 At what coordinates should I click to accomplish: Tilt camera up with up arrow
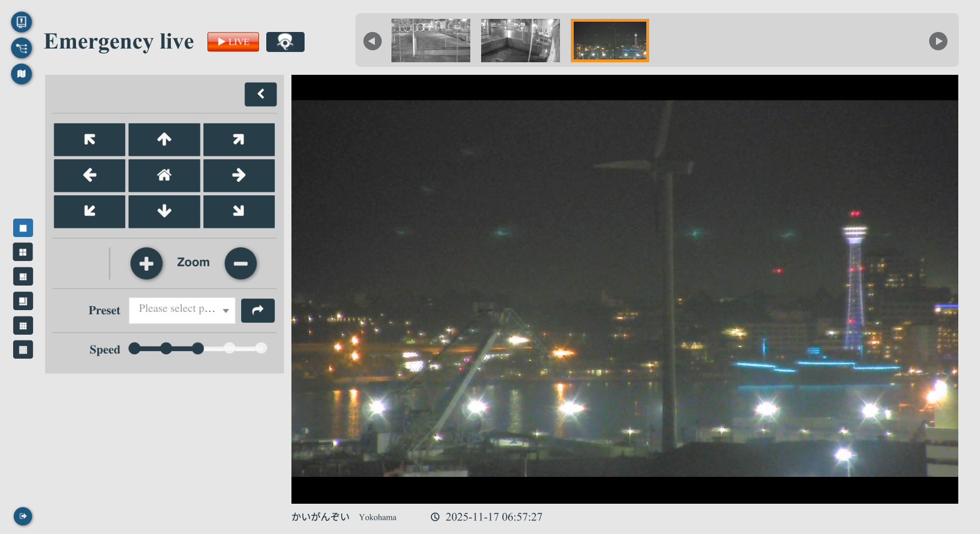pos(165,139)
